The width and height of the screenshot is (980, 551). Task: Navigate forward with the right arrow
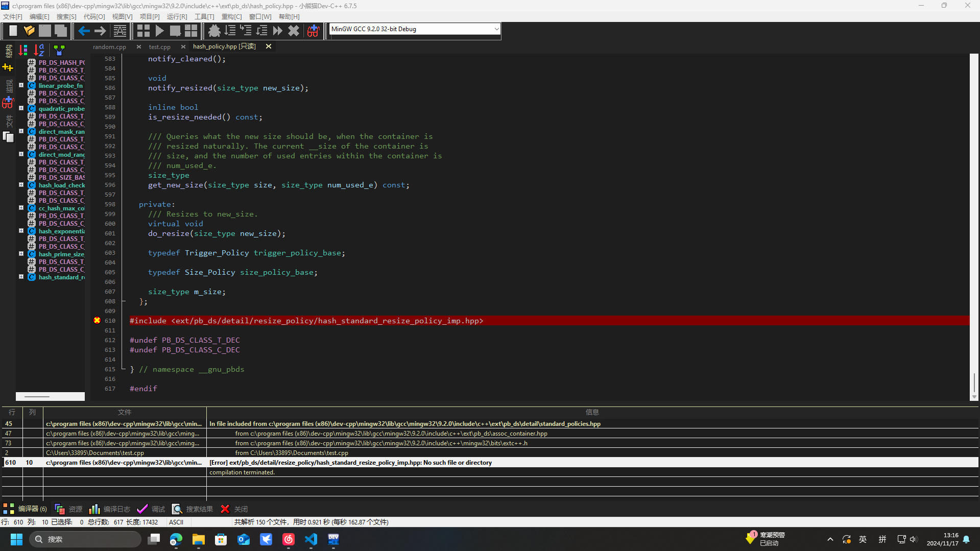[x=100, y=31]
